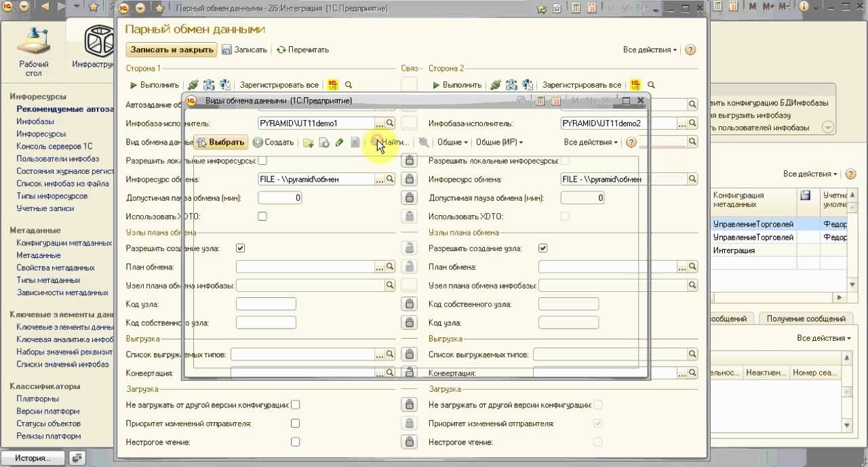Click add to favorites star icon in title bar
Screen dimensions: 868x467
tap(541, 9)
